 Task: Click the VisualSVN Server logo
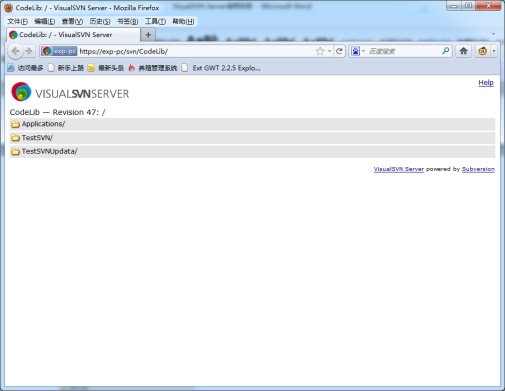click(70, 92)
